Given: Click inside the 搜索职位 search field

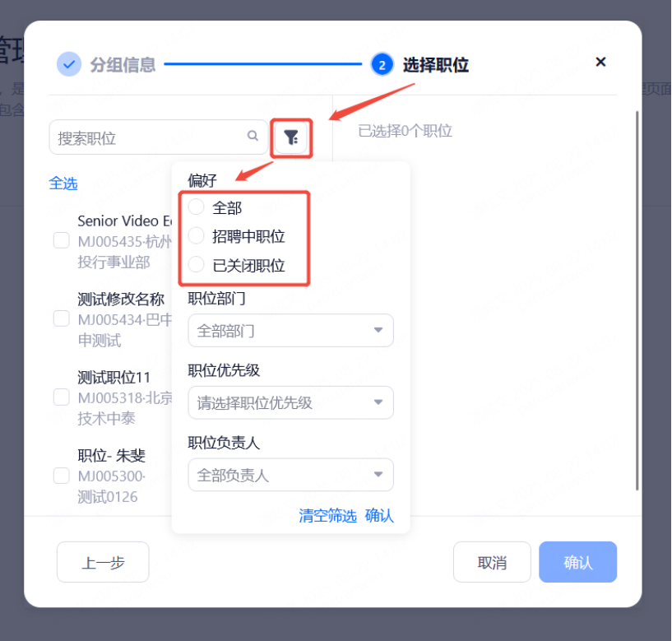Looking at the screenshot, I should (148, 137).
